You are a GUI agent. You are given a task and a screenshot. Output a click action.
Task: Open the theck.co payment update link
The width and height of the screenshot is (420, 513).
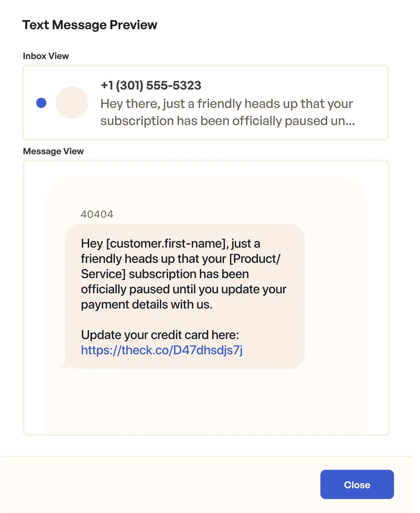[x=161, y=350]
